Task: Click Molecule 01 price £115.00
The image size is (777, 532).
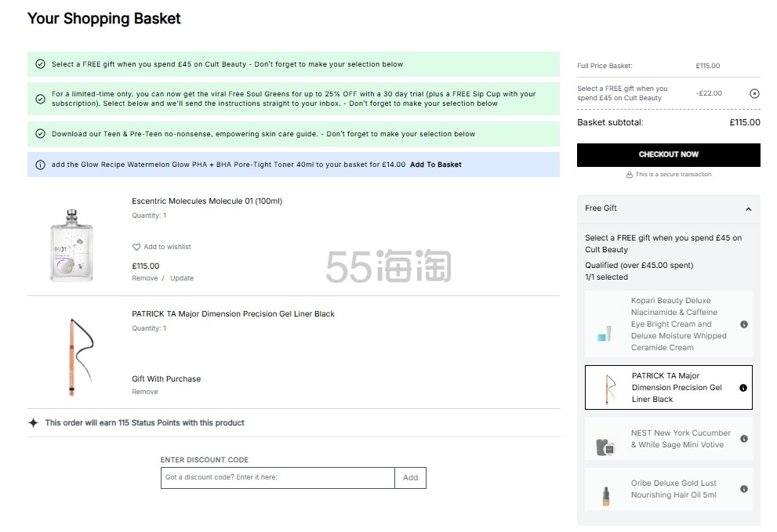Action: coord(146,266)
